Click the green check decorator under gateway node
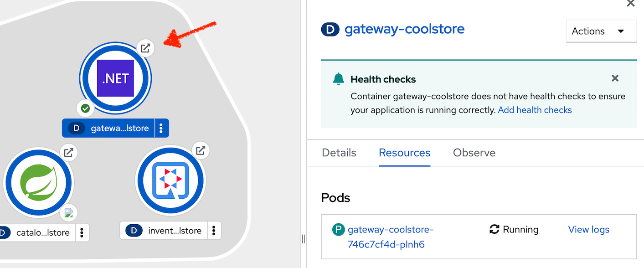 point(85,108)
